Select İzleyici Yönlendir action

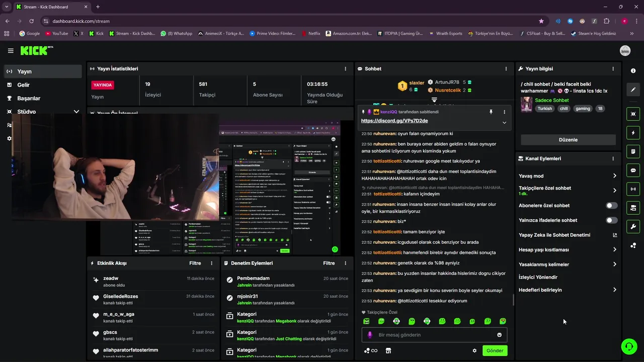(538, 277)
